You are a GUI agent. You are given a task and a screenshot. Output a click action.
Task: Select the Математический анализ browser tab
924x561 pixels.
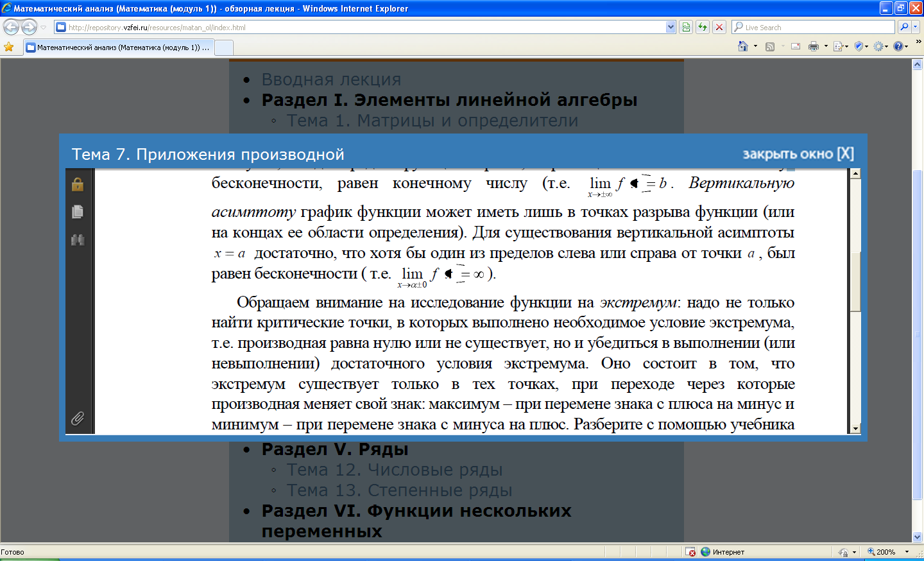pos(118,47)
